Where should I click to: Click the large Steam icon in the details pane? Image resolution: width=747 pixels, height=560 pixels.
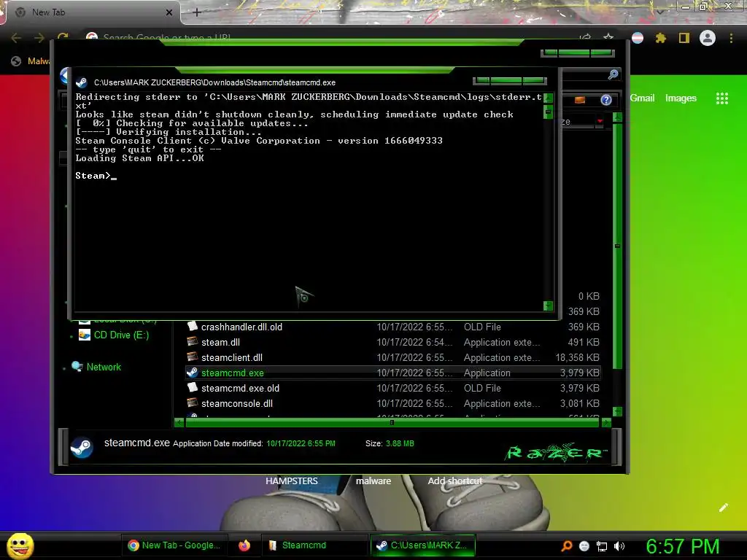pos(82,447)
